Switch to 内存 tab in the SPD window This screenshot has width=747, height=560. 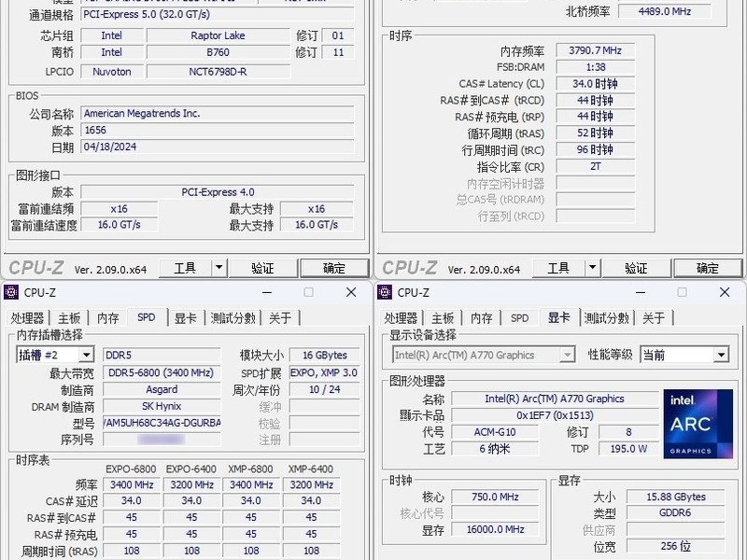(x=108, y=318)
